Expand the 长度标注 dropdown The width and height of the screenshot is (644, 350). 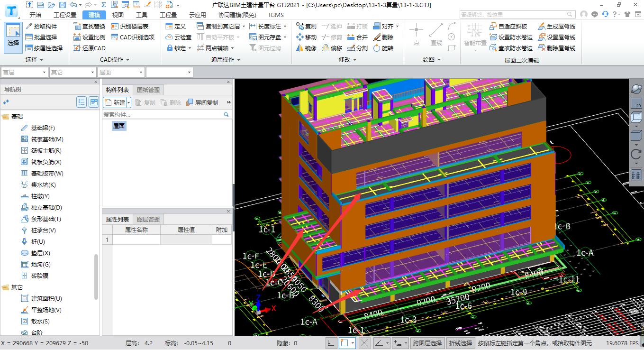[285, 26]
